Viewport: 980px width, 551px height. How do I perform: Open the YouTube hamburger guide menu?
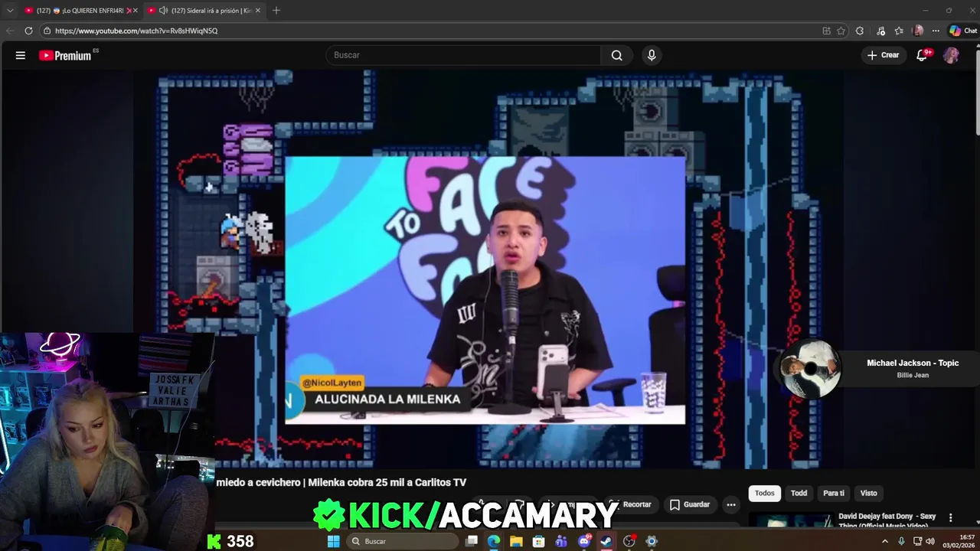tap(21, 55)
